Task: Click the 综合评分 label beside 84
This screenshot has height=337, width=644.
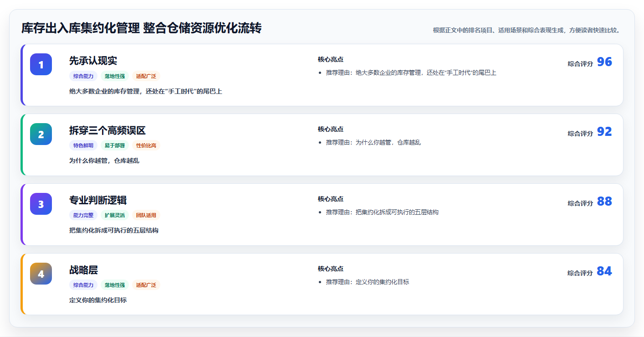Action: click(580, 273)
